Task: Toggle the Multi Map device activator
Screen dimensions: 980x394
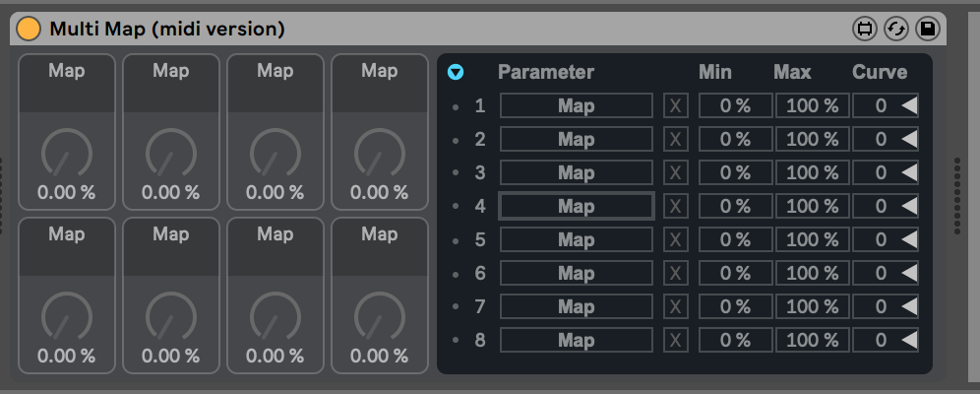Action: (x=29, y=29)
